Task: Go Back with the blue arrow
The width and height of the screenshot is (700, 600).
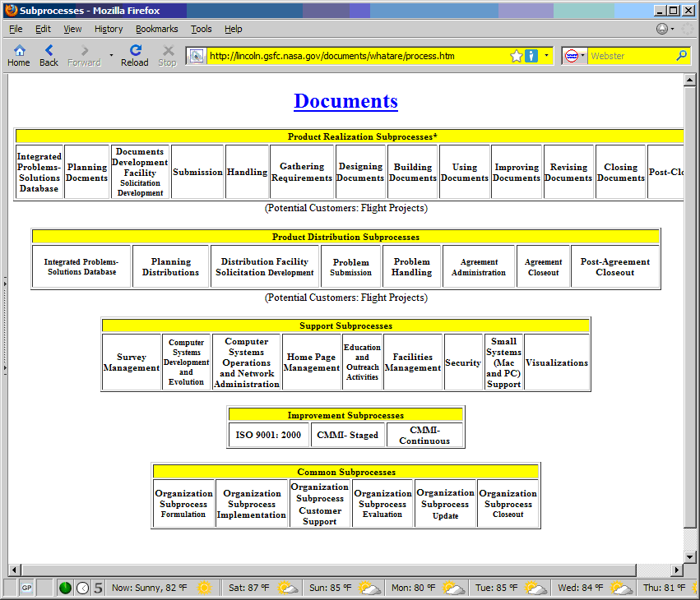Action: tap(49, 56)
